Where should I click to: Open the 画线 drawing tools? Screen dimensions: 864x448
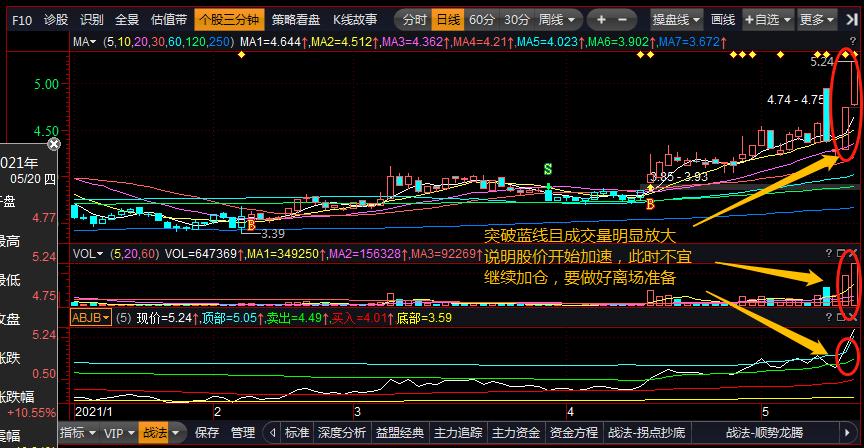point(723,20)
